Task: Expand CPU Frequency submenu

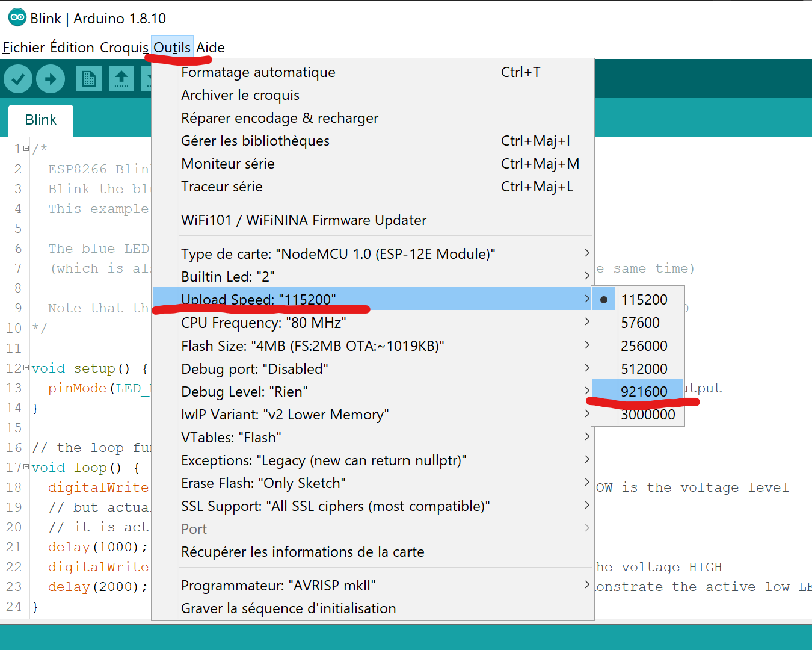Action: [x=373, y=323]
